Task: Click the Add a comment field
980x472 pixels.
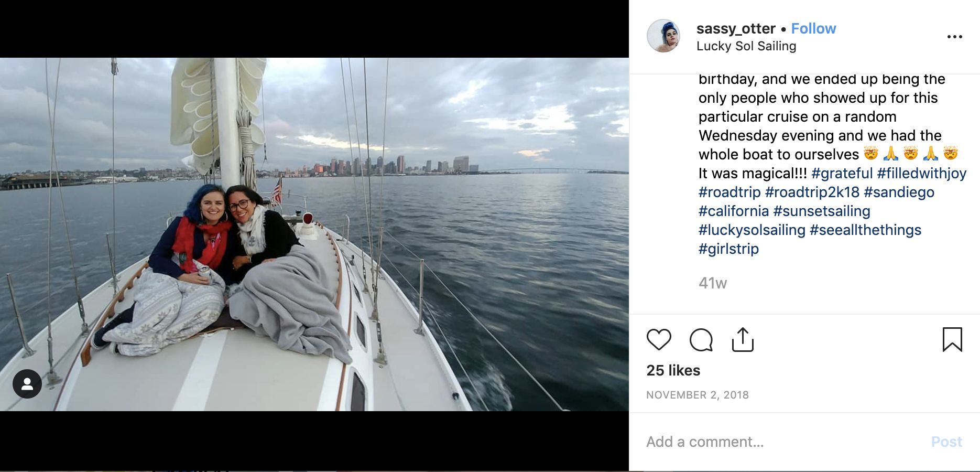Action: [x=783, y=442]
